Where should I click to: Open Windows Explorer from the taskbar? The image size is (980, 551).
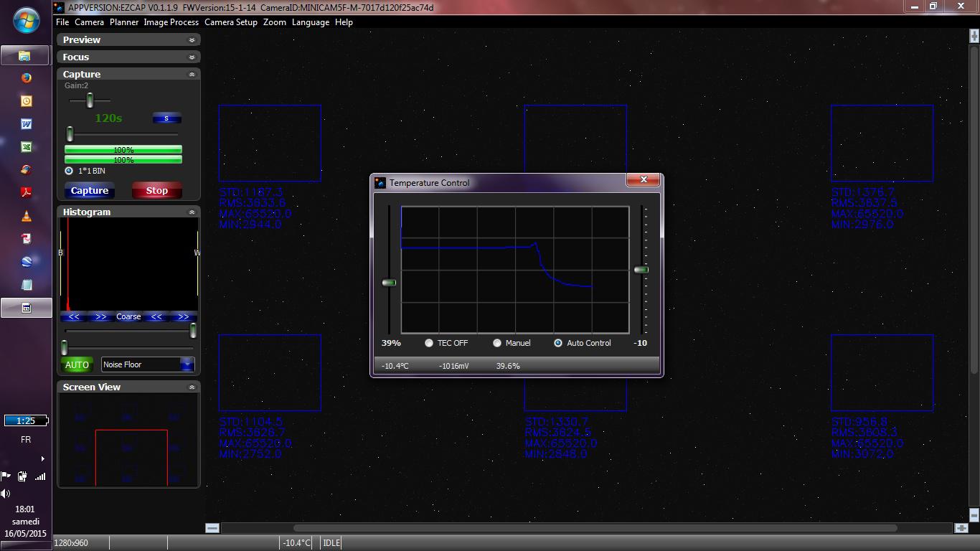[26, 55]
